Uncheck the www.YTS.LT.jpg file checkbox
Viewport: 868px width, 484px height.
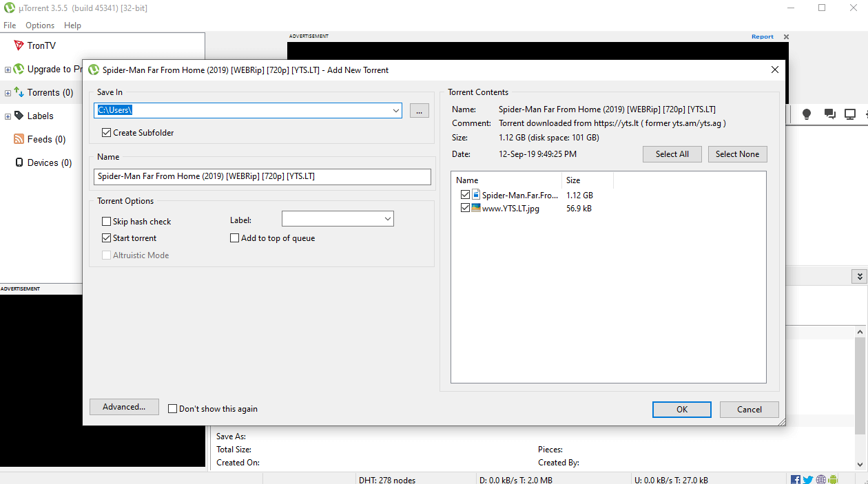pos(465,208)
